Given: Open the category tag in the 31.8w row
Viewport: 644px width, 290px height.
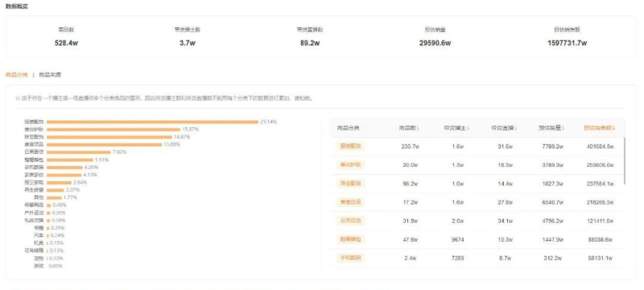Looking at the screenshot, I should coord(350,221).
